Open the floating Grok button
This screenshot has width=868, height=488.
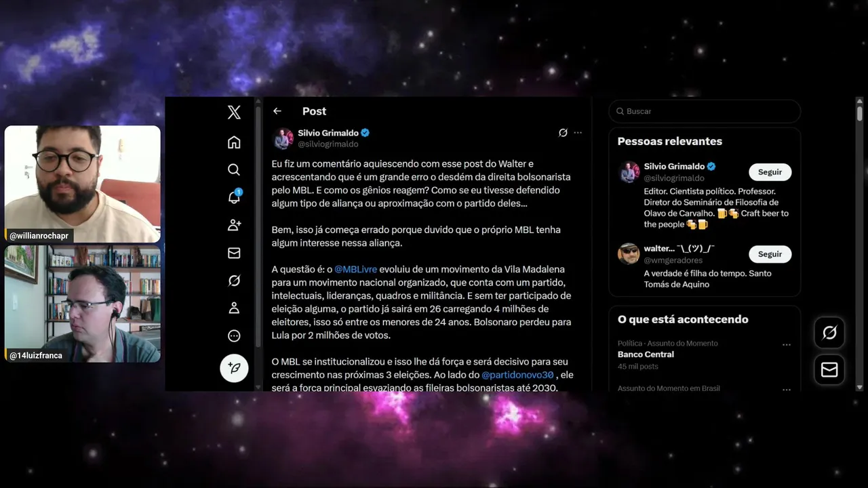pyautogui.click(x=829, y=333)
